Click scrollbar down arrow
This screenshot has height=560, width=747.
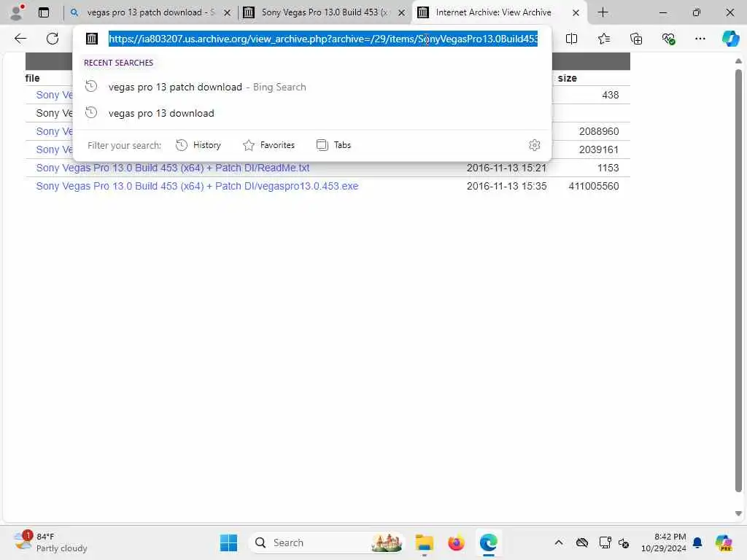pyautogui.click(x=738, y=513)
